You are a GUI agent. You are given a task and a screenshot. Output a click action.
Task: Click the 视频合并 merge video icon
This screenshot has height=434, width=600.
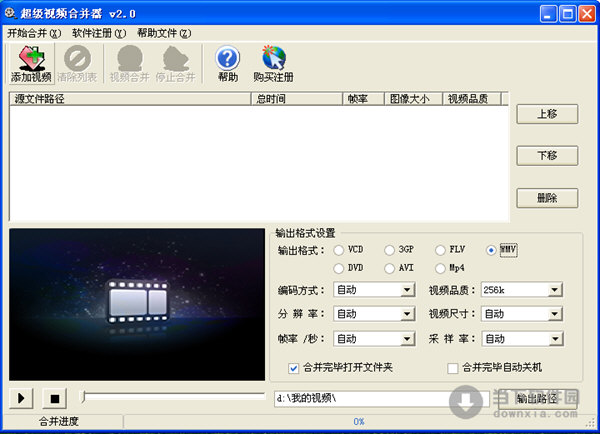point(130,64)
